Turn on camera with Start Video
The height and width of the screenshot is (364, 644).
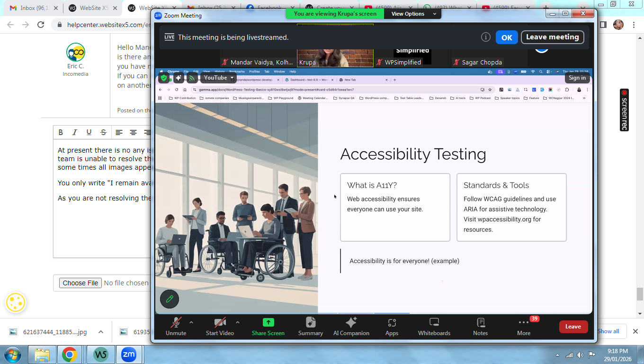coord(220,326)
